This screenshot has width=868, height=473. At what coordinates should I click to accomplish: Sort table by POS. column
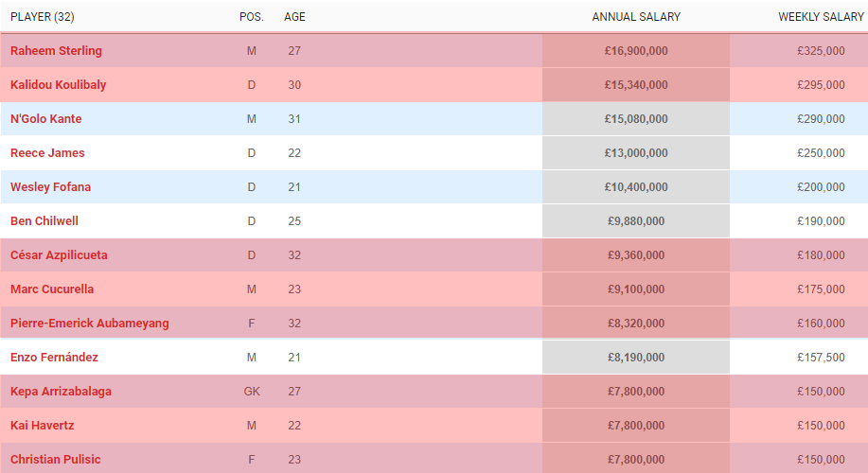[252, 17]
